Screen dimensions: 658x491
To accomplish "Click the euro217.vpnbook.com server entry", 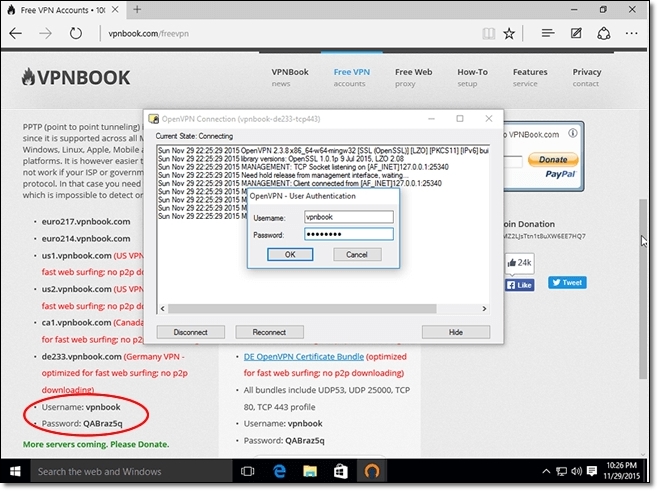I will click(86, 221).
